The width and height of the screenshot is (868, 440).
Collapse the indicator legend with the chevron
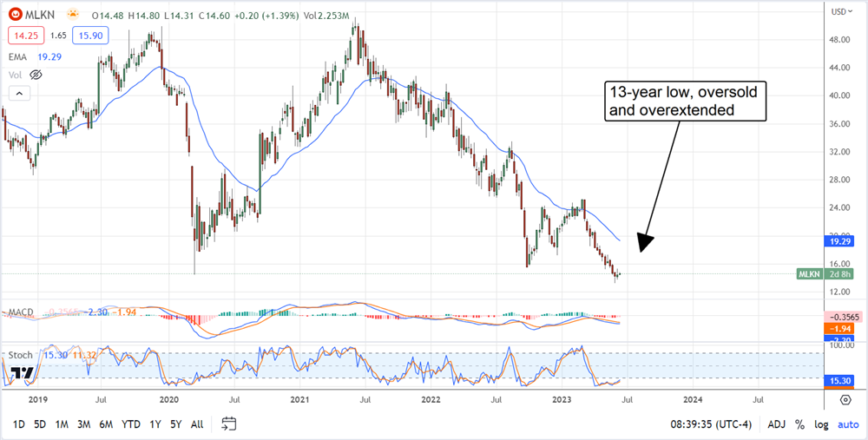19,93
